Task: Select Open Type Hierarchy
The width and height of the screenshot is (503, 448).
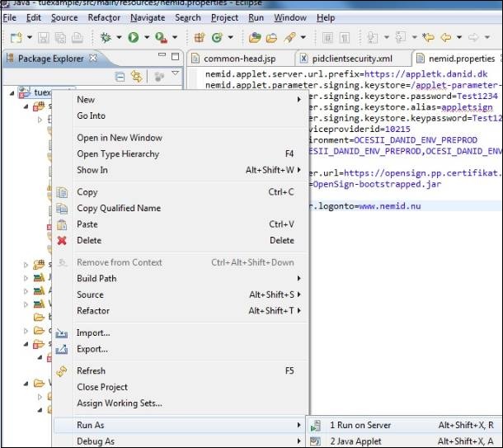Action: pyautogui.click(x=181, y=153)
